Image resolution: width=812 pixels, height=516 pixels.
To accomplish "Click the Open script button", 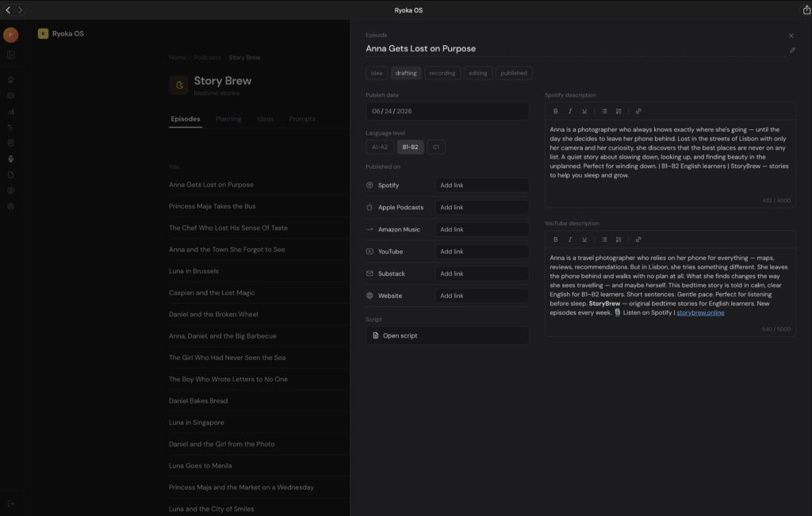I will click(x=447, y=336).
